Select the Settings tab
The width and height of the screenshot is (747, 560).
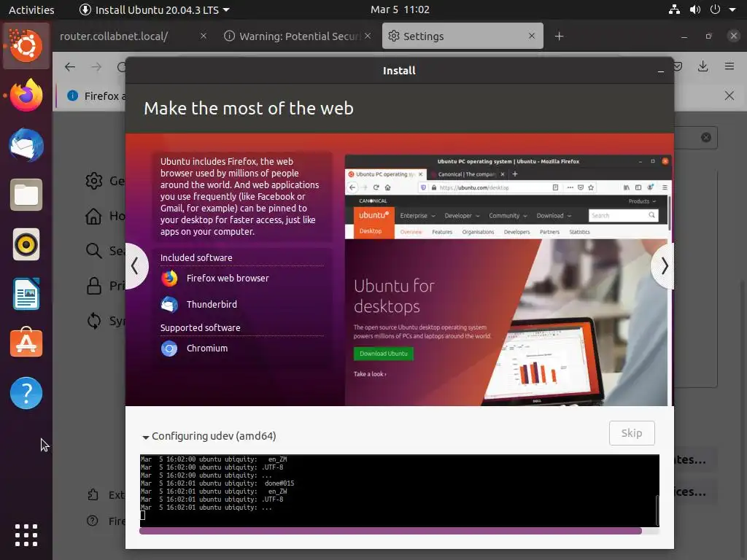(462, 36)
